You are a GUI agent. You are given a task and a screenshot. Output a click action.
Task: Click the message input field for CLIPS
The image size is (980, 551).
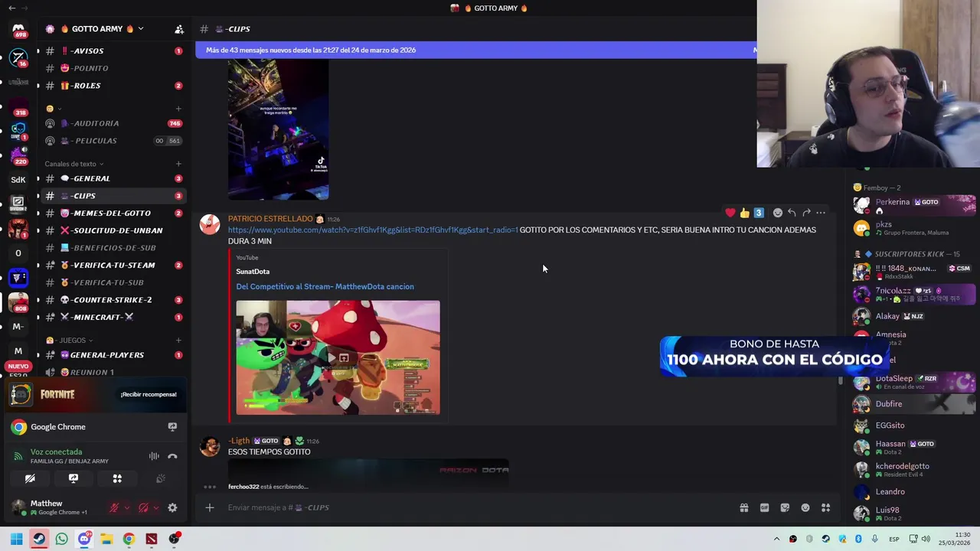tap(475, 507)
